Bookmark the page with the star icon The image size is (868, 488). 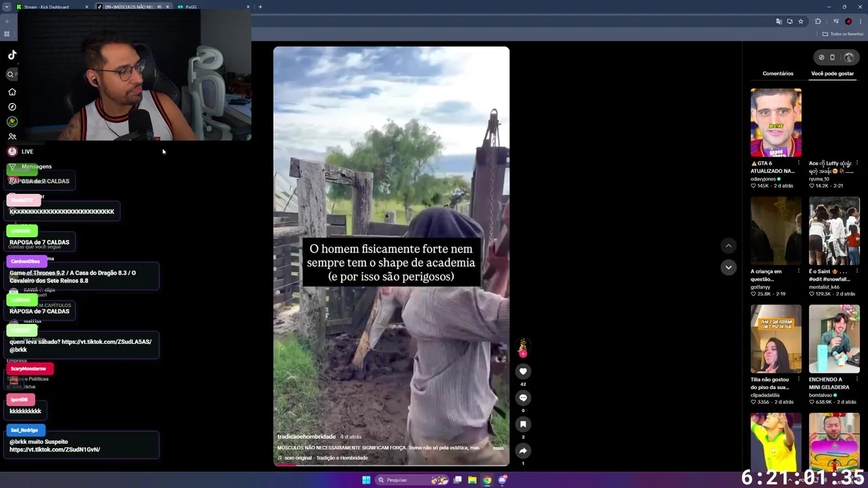pos(801,22)
